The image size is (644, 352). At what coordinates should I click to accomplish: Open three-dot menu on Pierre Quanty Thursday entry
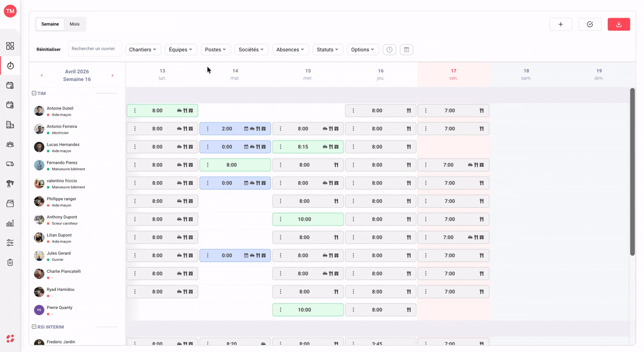pyautogui.click(x=353, y=310)
